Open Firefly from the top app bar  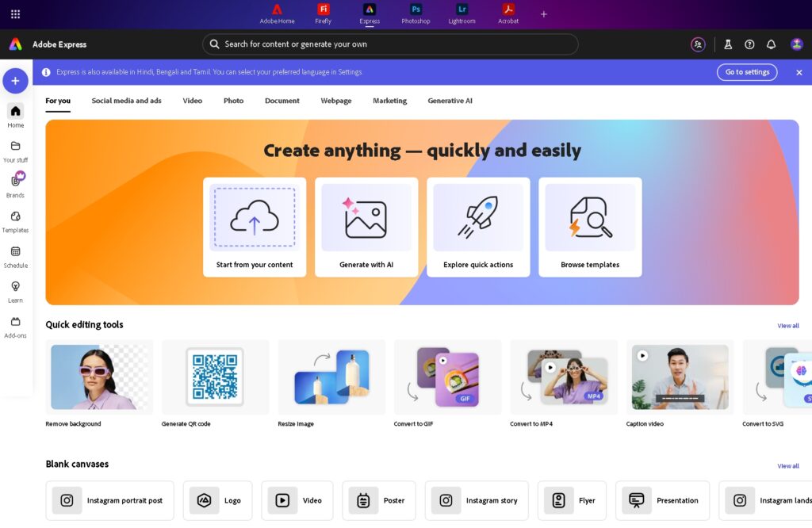click(x=323, y=13)
